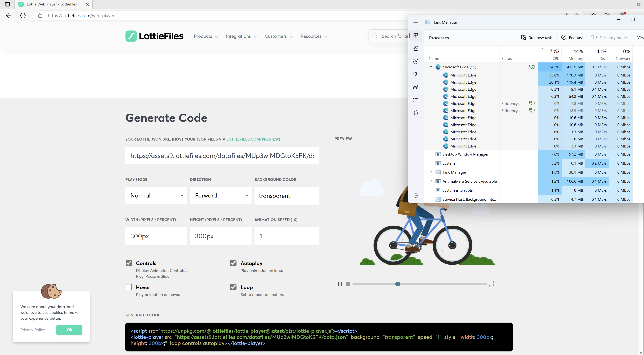Open the Performance panel in Task Manager
The image size is (644, 355).
[416, 48]
